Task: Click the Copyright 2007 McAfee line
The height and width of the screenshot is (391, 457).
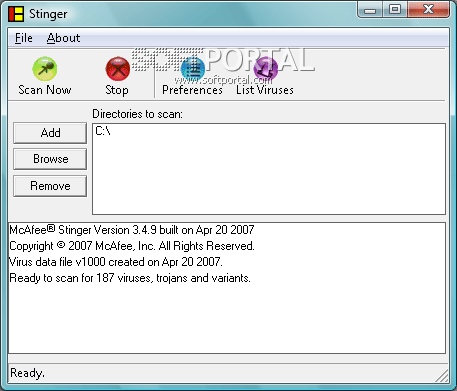Action: [132, 246]
